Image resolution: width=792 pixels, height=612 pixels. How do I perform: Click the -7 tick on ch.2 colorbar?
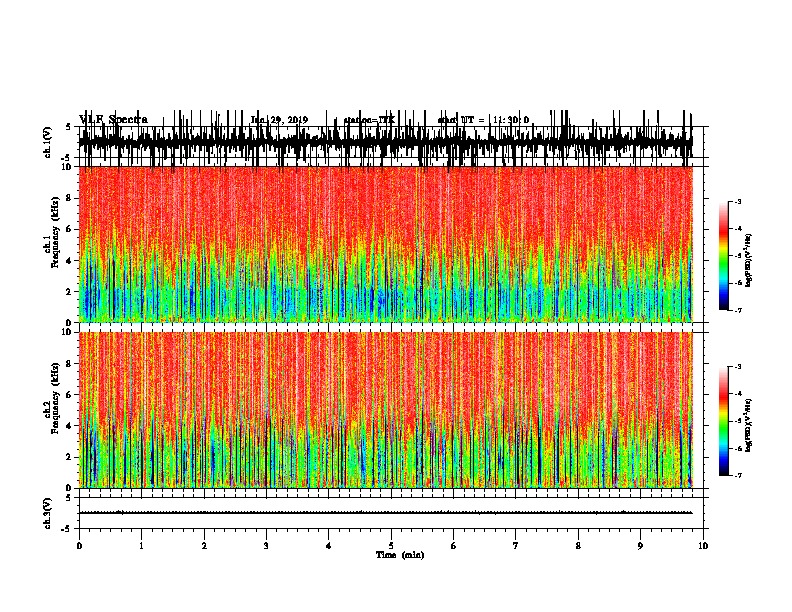[x=738, y=476]
